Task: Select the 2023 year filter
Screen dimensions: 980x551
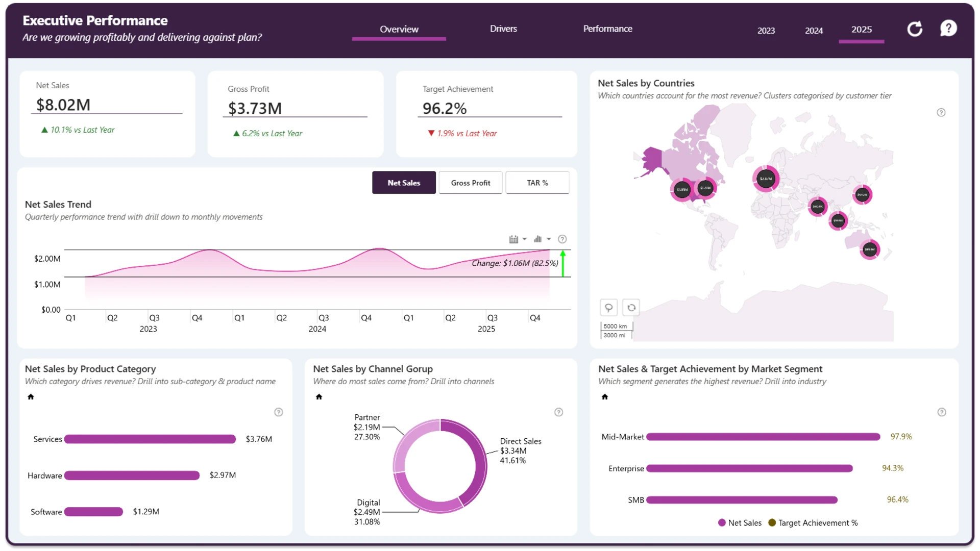Action: click(x=766, y=31)
